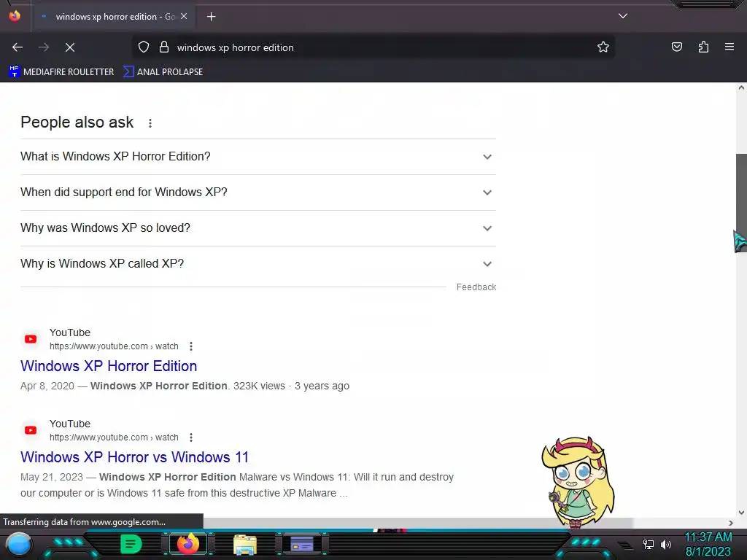Click the padlock site information icon
This screenshot has width=747, height=560.
164,47
